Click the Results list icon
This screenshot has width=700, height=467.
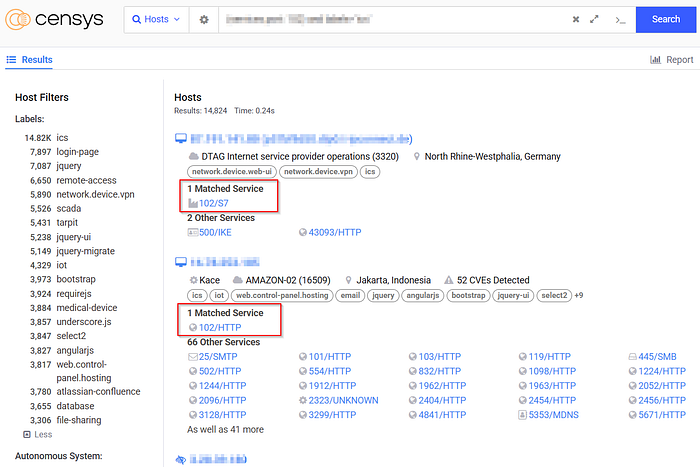(x=11, y=60)
